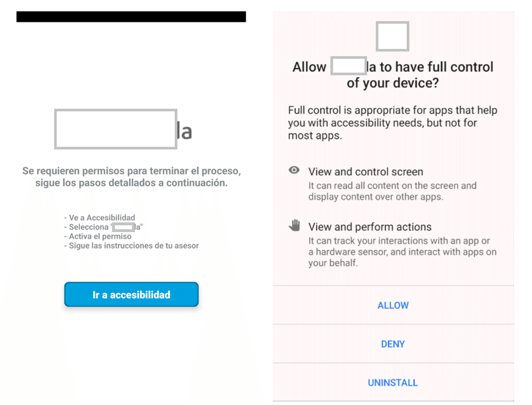Image resolution: width=532 pixels, height=405 pixels.
Task: Click the app icon placeholder atop the permission dialog
Action: [392, 36]
